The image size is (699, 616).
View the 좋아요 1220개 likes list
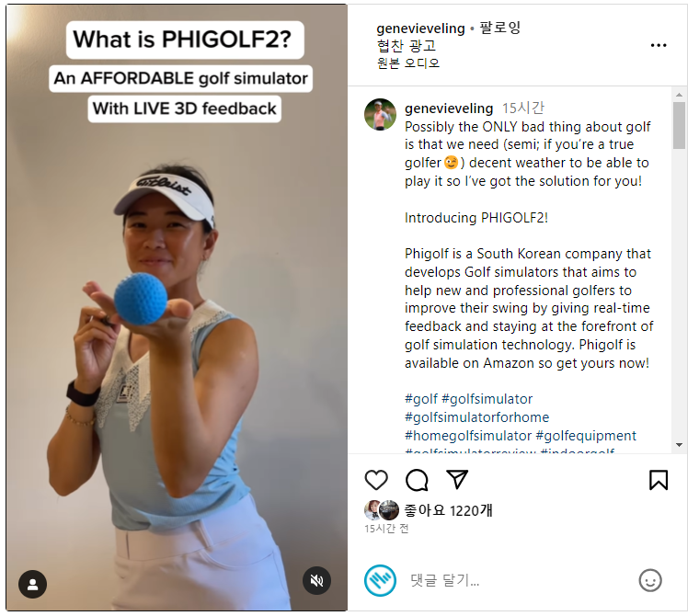coord(448,510)
